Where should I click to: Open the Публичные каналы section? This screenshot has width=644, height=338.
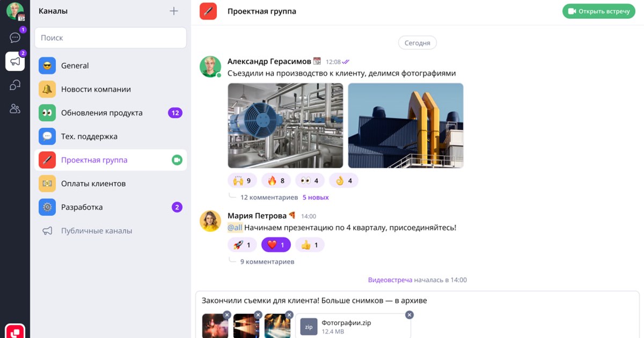click(97, 231)
